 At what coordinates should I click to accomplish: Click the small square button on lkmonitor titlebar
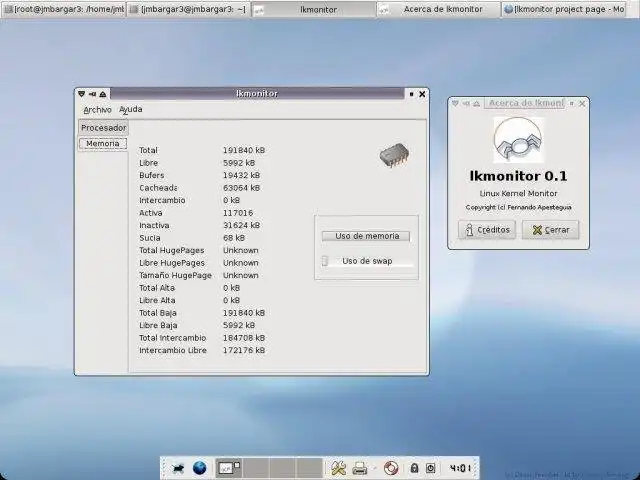click(411, 94)
